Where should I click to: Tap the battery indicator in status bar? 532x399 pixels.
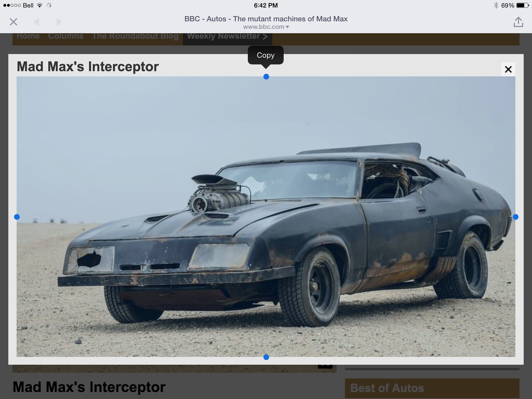pos(523,5)
